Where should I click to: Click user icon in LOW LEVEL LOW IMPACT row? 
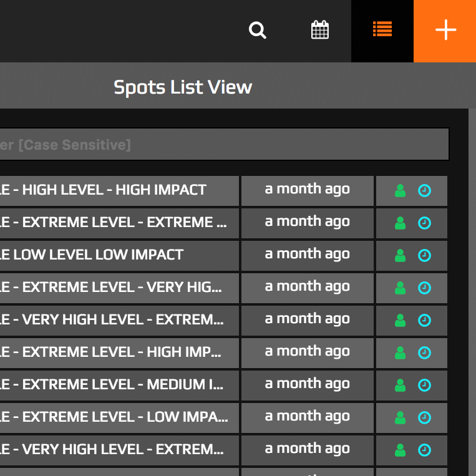[x=400, y=256]
